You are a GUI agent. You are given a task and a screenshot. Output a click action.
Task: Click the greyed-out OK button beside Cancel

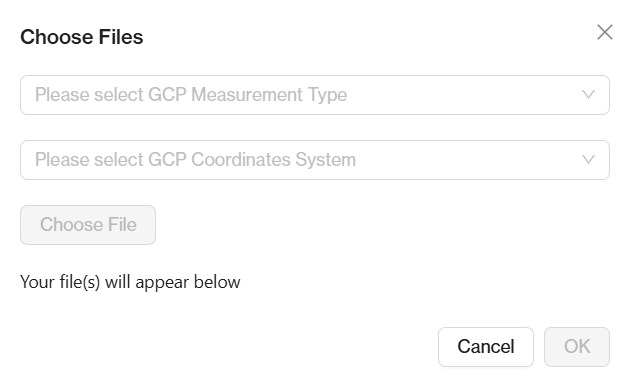[x=577, y=347]
